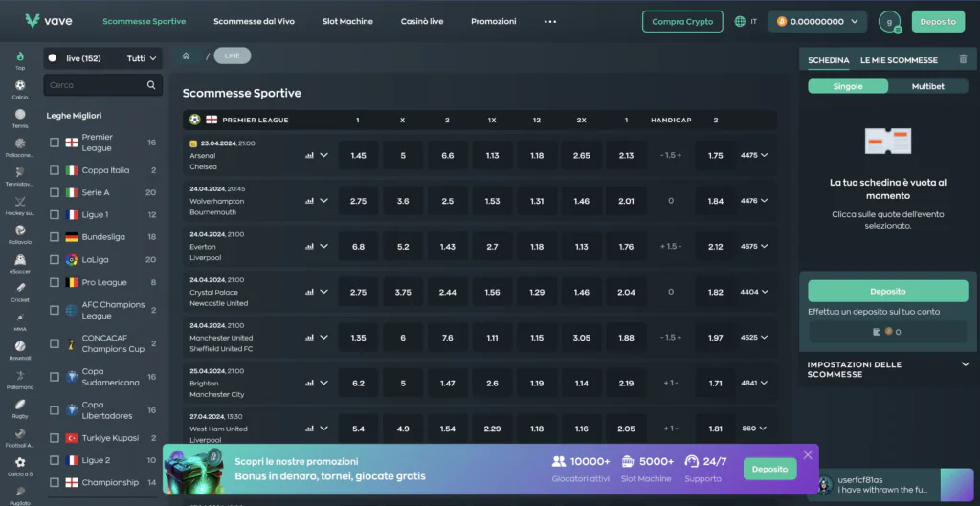980x506 pixels.
Task: Open more navigation options ellipsis
Action: pyautogui.click(x=550, y=21)
